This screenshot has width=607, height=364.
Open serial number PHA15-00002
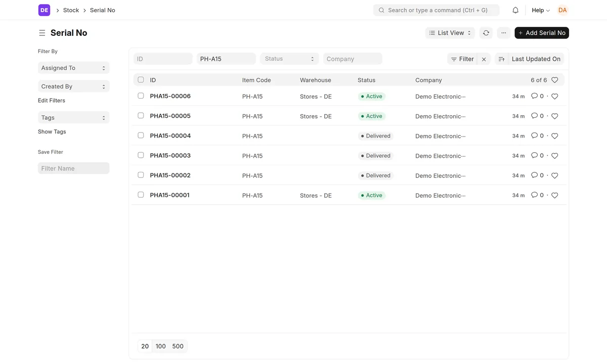pyautogui.click(x=170, y=175)
